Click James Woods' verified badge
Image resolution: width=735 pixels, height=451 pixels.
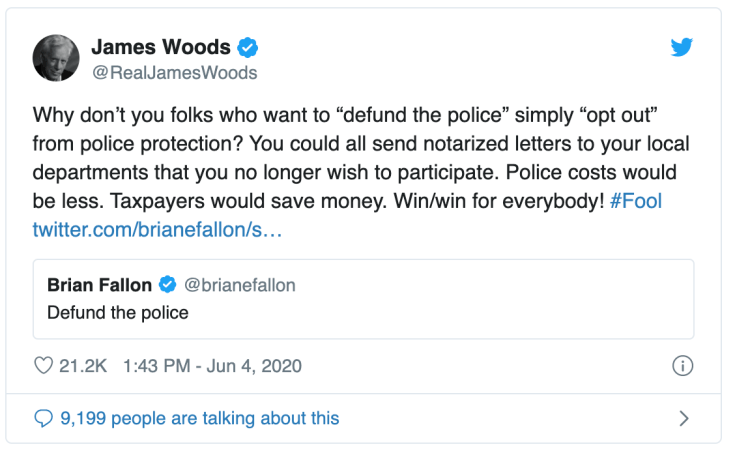249,47
